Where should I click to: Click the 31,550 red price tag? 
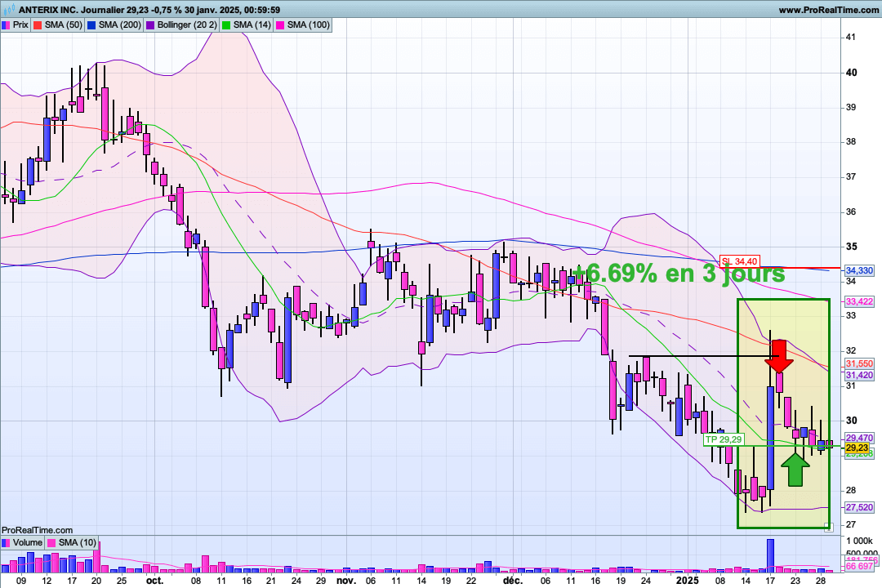pyautogui.click(x=858, y=364)
